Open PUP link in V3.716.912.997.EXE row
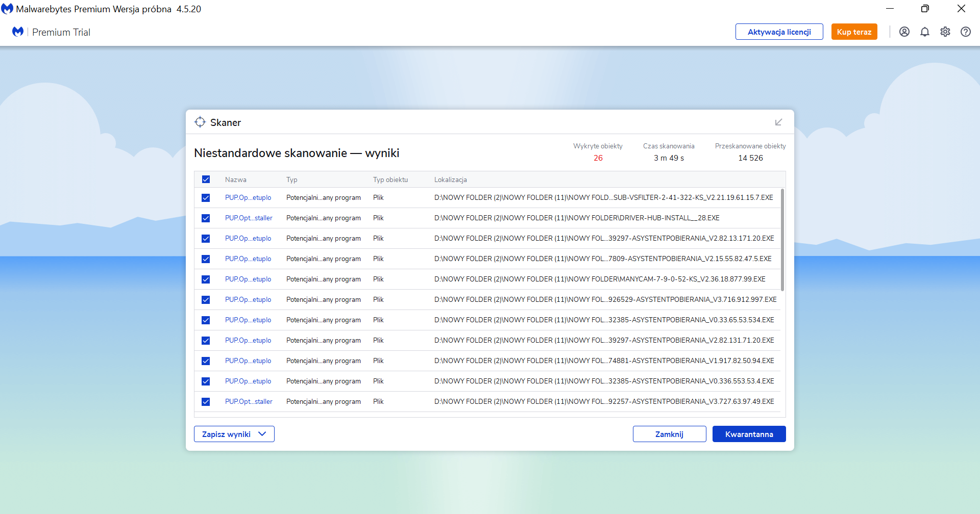This screenshot has height=514, width=980. click(248, 299)
